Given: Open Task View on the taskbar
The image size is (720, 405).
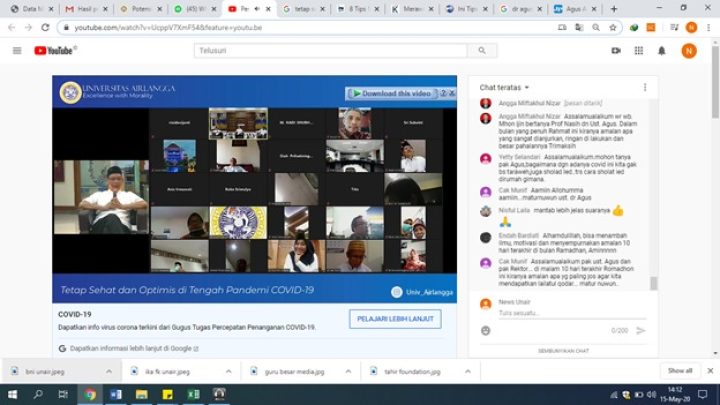Looking at the screenshot, I should pos(63,394).
